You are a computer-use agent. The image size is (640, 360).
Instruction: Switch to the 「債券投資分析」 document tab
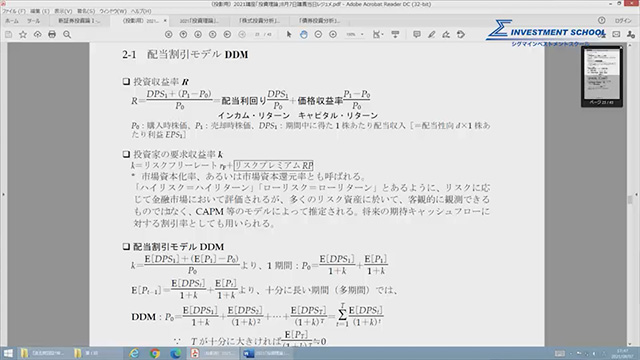(x=319, y=21)
